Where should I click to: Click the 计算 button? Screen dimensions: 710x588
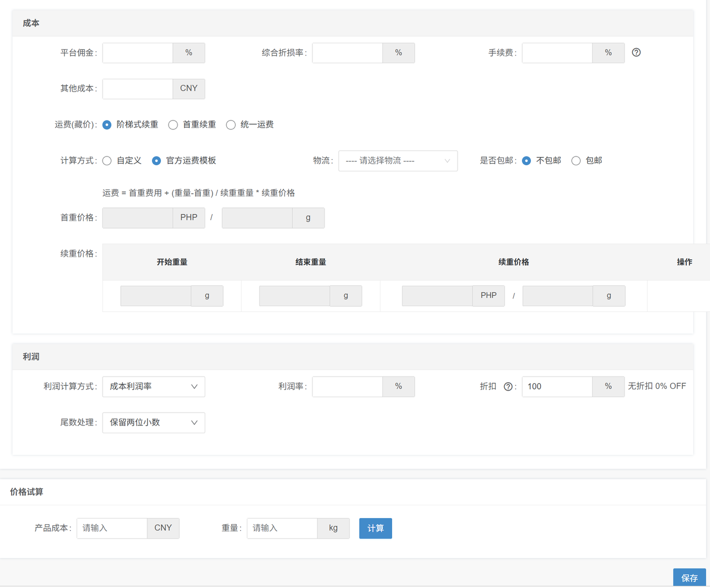(x=376, y=528)
